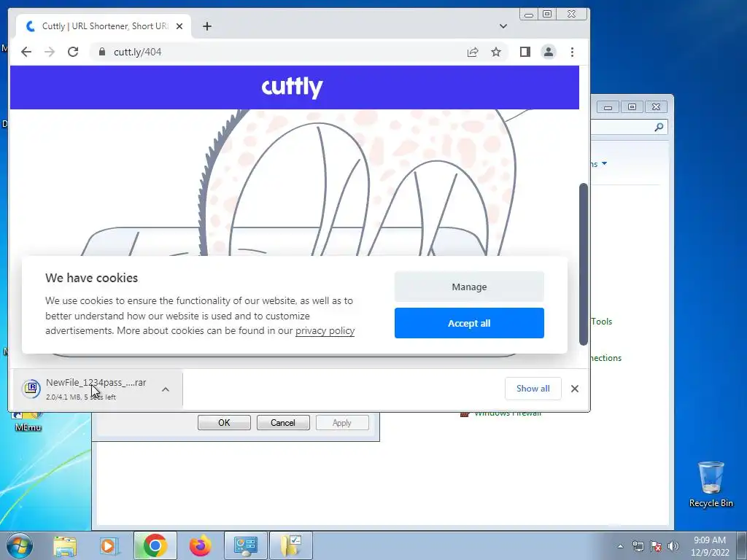Open the Recycle Bin on the desktop

(711, 484)
